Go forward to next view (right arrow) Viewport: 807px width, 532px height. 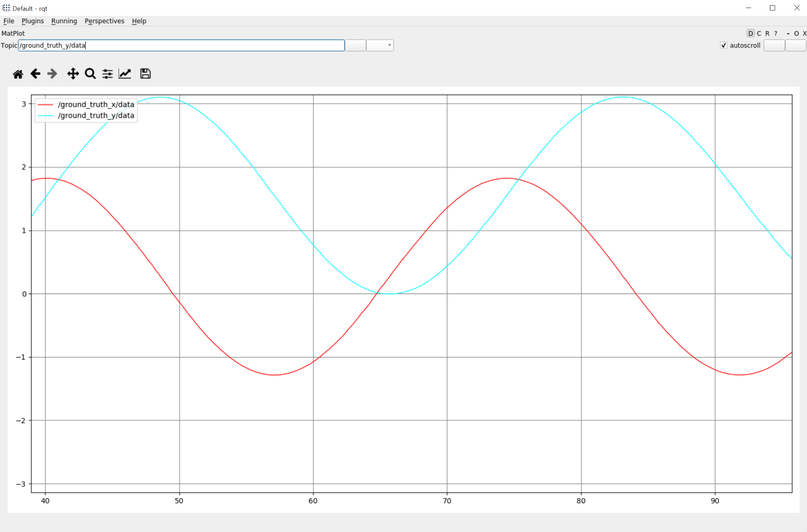click(x=52, y=74)
